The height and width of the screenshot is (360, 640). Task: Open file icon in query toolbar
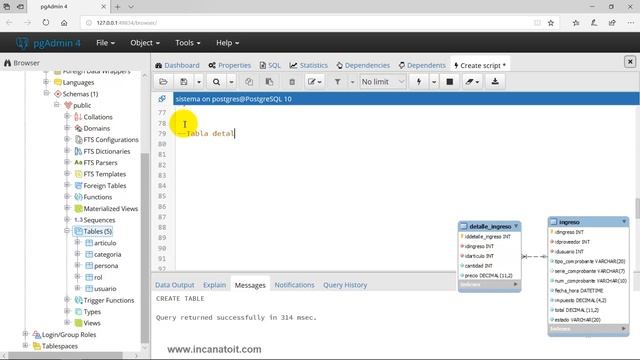pos(163,82)
